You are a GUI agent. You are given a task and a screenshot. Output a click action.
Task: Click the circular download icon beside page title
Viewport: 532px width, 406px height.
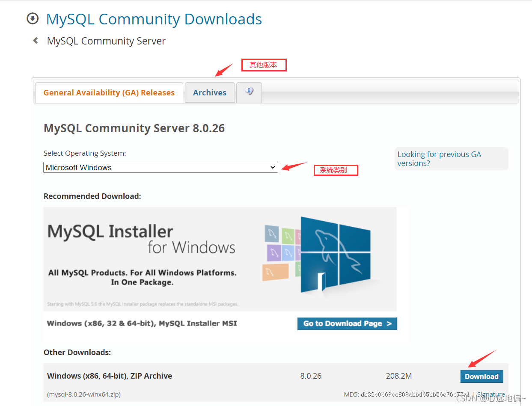[33, 19]
